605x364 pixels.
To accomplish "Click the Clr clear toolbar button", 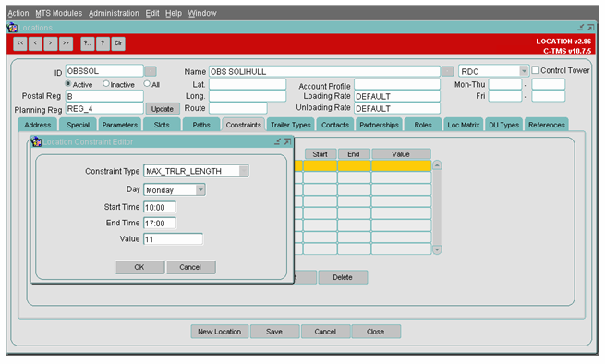I will (x=118, y=43).
